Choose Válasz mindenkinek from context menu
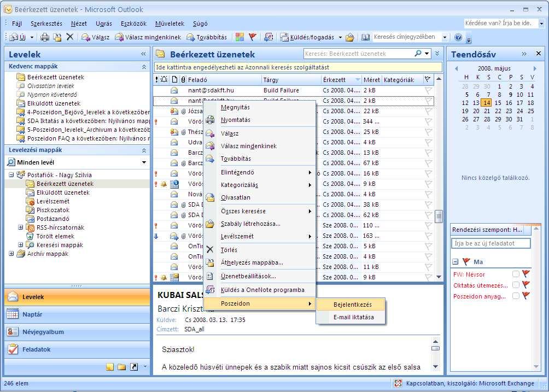 [x=249, y=146]
